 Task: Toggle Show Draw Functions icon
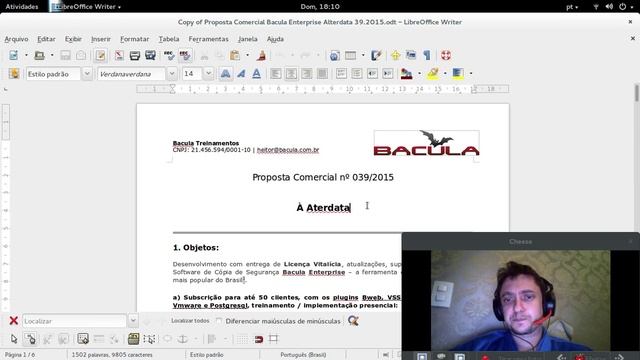pyautogui.click(x=376, y=55)
